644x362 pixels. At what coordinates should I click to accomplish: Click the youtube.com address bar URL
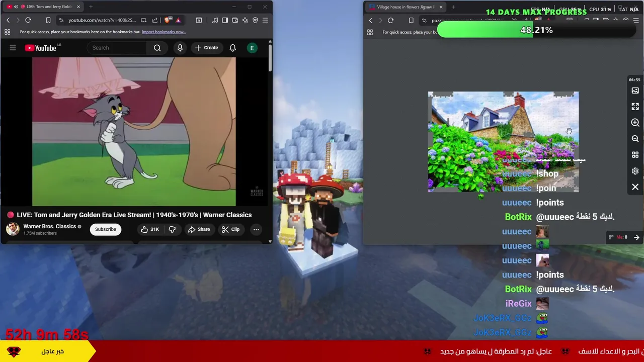[102, 20]
